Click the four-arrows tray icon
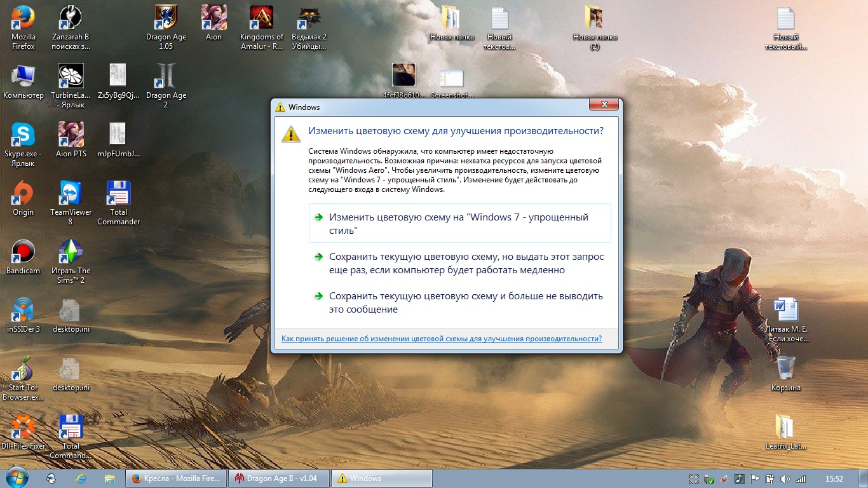 (x=694, y=479)
